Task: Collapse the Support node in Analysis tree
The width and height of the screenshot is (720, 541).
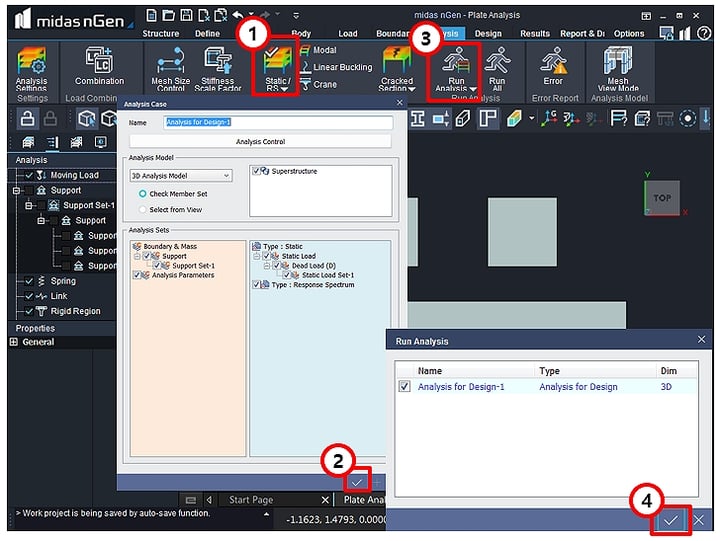Action: pos(17,190)
